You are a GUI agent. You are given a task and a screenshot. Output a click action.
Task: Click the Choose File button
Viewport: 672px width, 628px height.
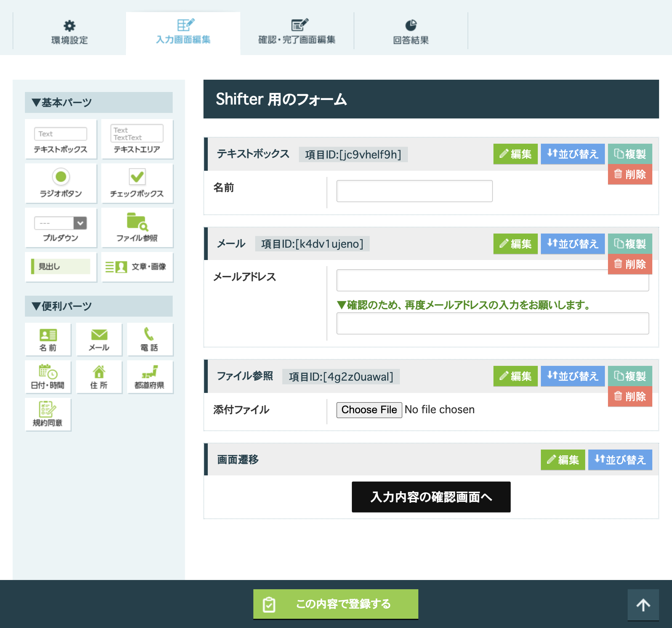369,410
